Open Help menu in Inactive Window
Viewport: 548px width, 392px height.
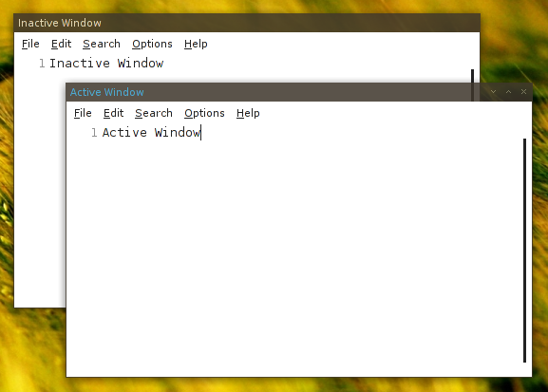tap(196, 44)
